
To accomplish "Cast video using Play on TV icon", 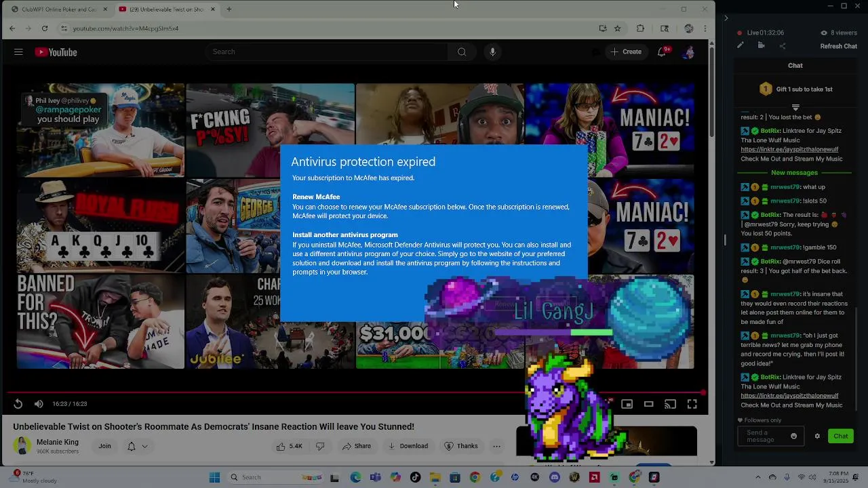I will (x=671, y=404).
